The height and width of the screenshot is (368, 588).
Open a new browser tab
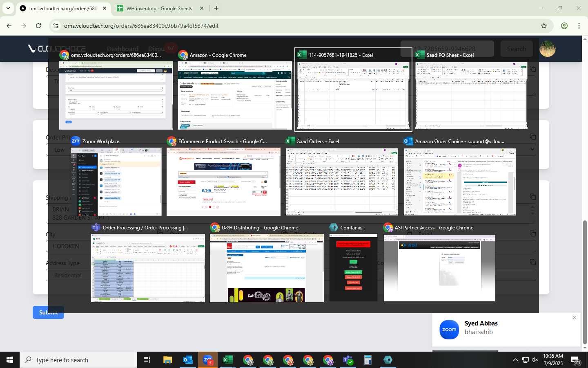[216, 8]
